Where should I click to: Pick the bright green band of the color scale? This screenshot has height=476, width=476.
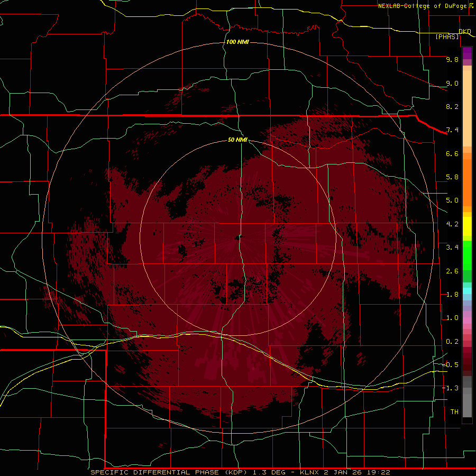(x=467, y=255)
